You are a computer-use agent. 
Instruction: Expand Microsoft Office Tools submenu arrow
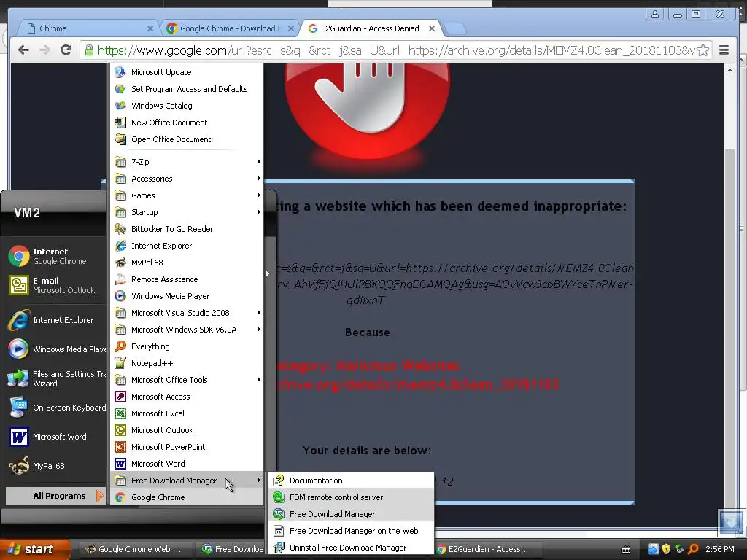pos(259,379)
